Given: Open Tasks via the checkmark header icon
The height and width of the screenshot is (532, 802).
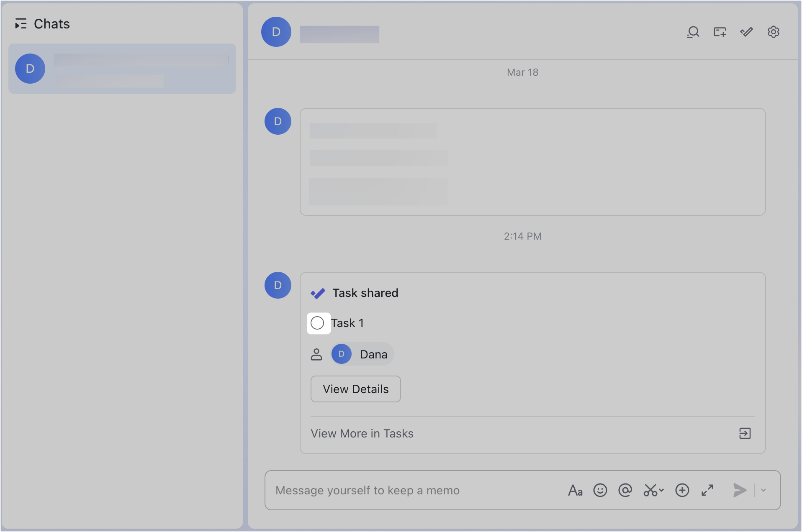Looking at the screenshot, I should point(746,32).
